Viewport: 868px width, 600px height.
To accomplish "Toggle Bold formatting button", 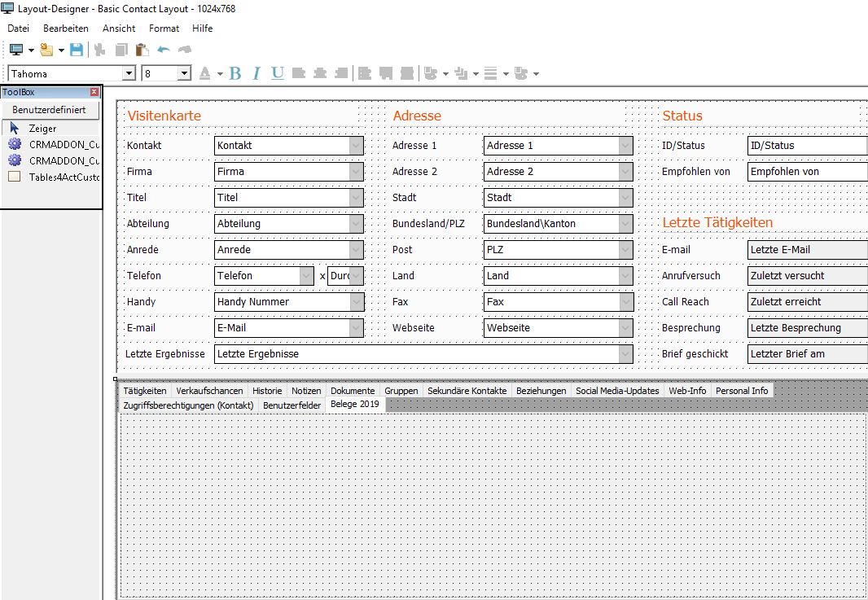I will pos(235,73).
